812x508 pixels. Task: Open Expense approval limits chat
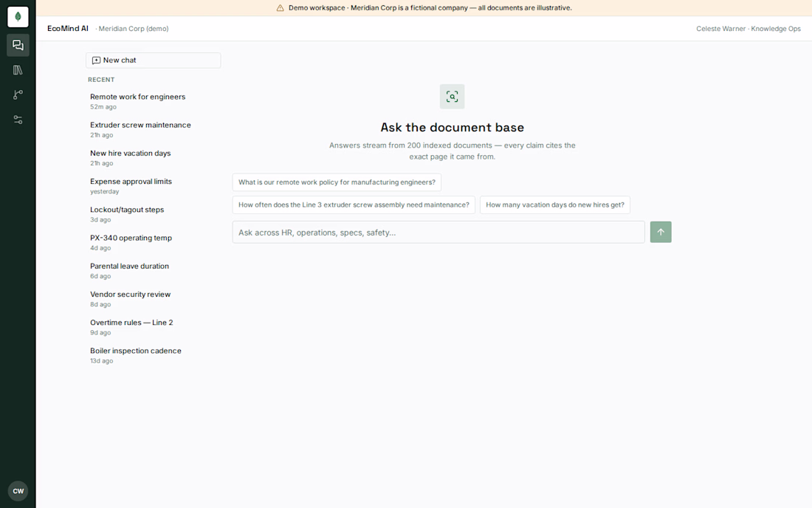[x=154, y=186]
